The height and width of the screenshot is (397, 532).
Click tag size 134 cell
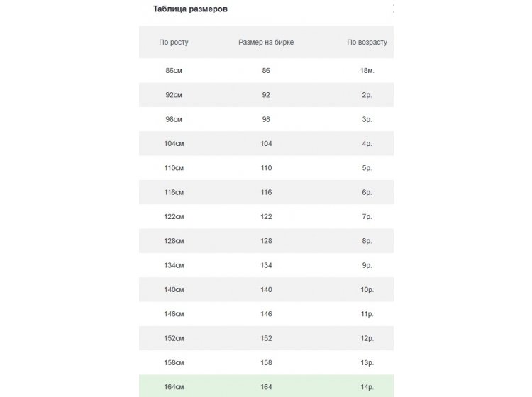(x=266, y=265)
